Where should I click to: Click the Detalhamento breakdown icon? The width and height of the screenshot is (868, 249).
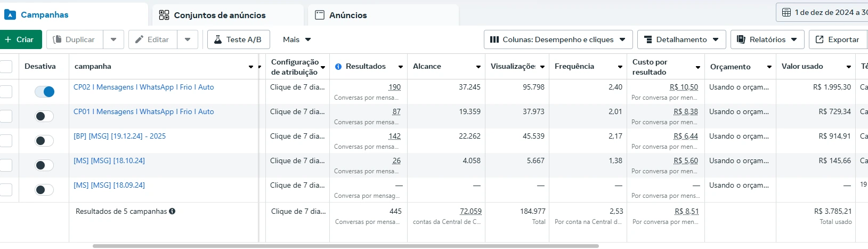[x=648, y=39]
